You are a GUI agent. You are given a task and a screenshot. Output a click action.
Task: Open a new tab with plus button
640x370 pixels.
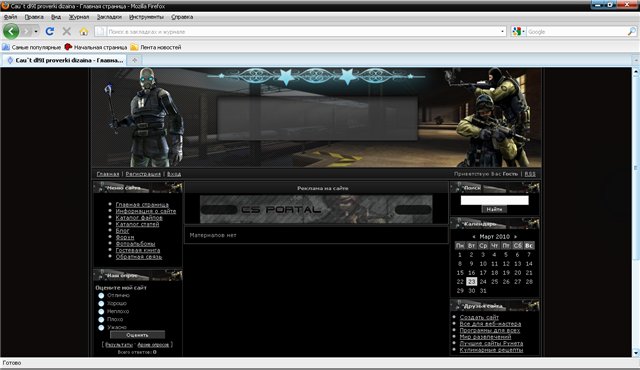(134, 60)
